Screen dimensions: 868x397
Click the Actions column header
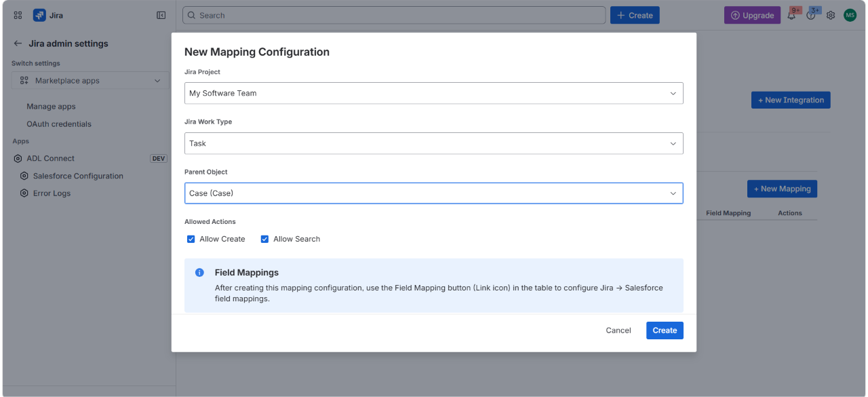790,213
